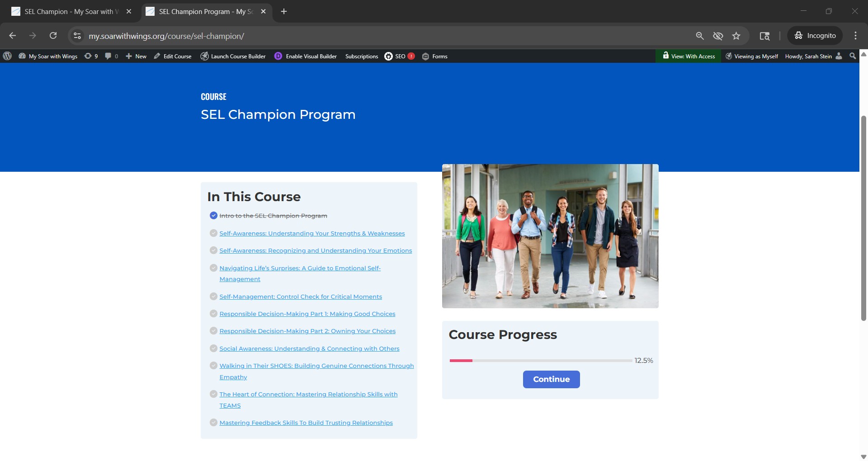Viewport: 868px width, 461px height.
Task: Click View: With Access lock toggle
Action: (689, 56)
